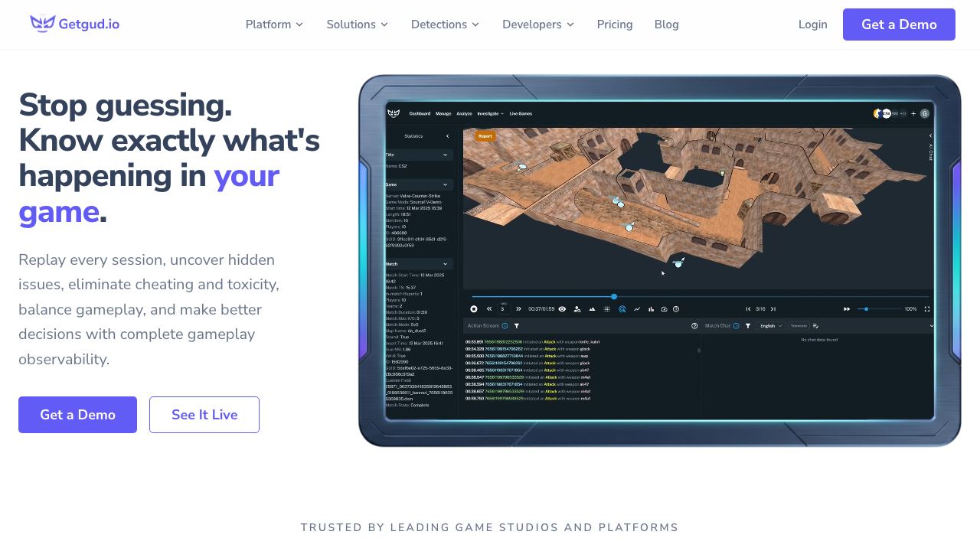Skip backward with the double-left arrows
Image resolution: width=980 pixels, height=551 pixels.
coord(489,309)
